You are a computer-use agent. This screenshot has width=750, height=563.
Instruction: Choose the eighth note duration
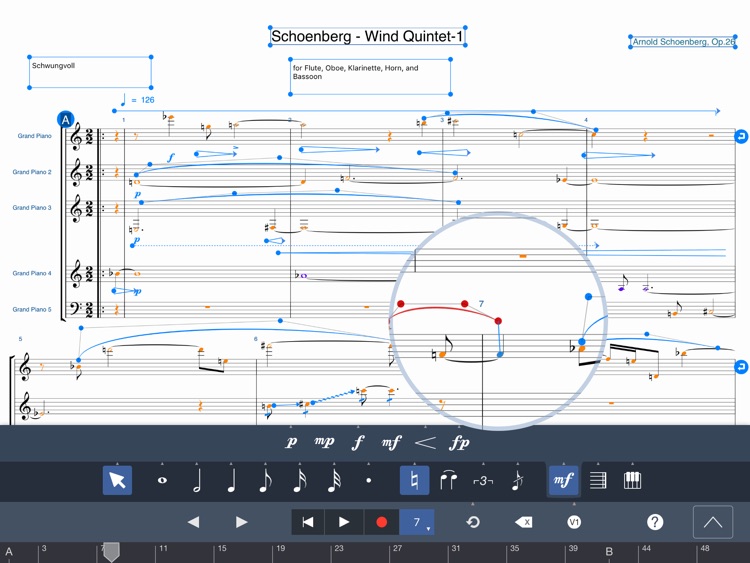tap(265, 481)
